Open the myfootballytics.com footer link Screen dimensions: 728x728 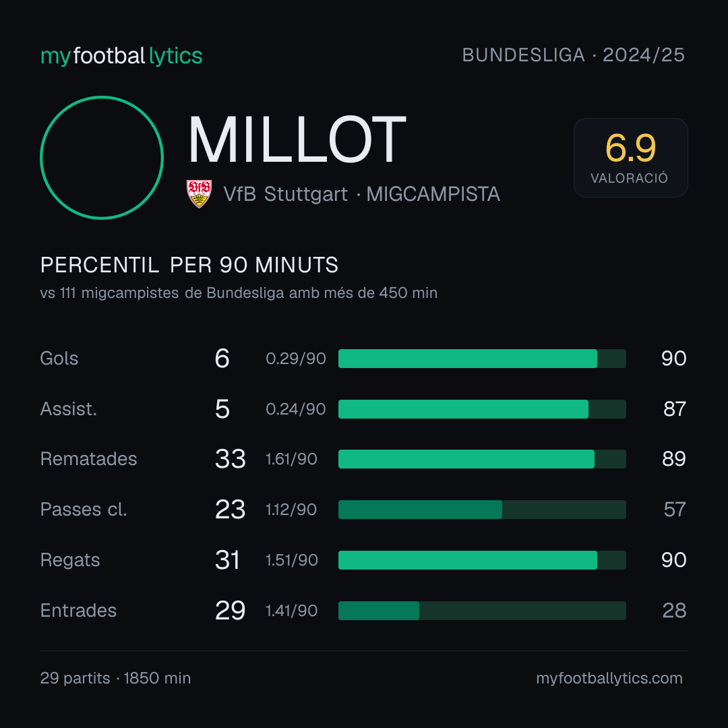point(609,678)
